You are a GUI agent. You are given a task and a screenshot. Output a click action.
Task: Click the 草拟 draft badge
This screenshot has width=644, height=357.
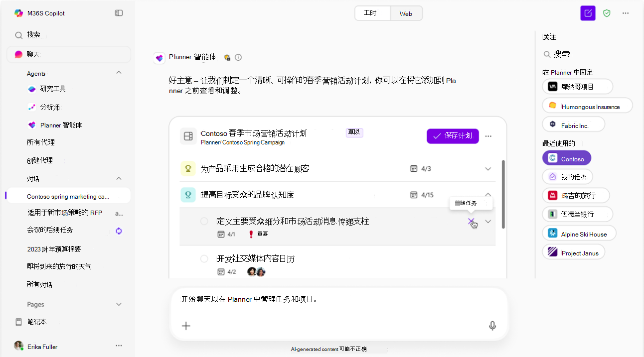click(354, 132)
